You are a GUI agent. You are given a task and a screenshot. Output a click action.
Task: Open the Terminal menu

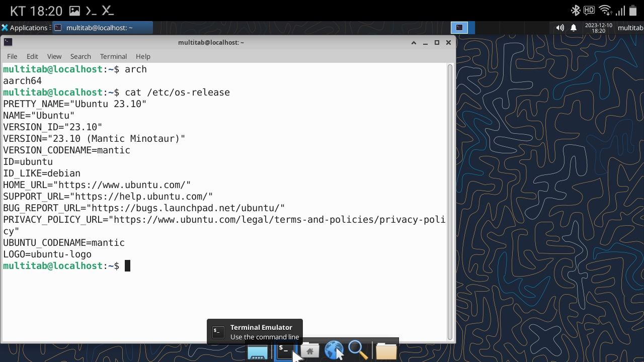click(x=113, y=56)
